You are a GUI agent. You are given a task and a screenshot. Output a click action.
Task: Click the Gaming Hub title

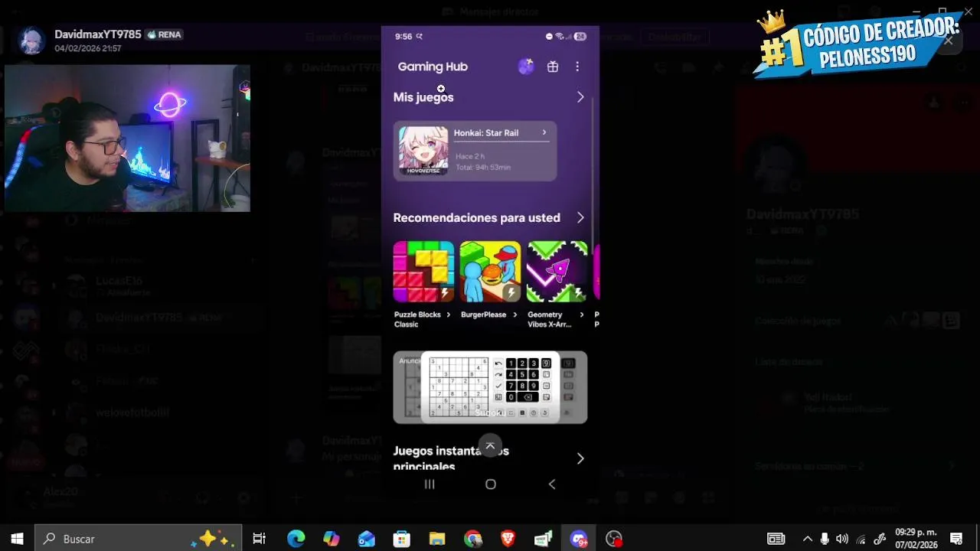(433, 67)
